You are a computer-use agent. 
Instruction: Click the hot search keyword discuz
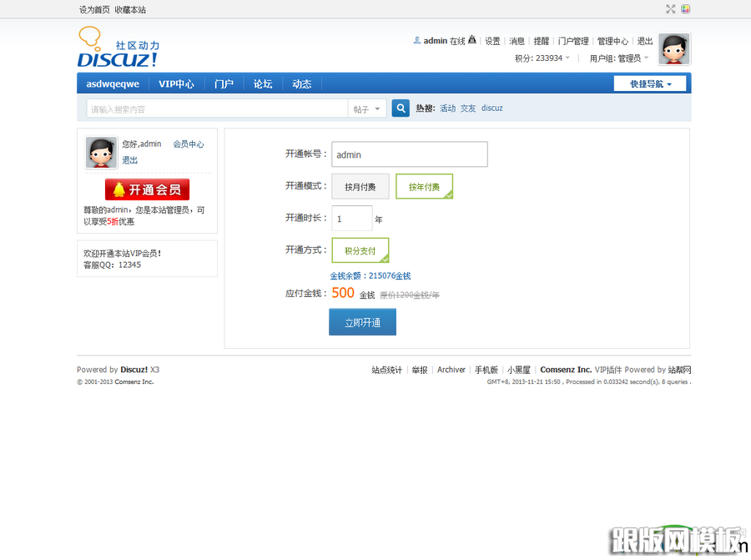point(492,108)
